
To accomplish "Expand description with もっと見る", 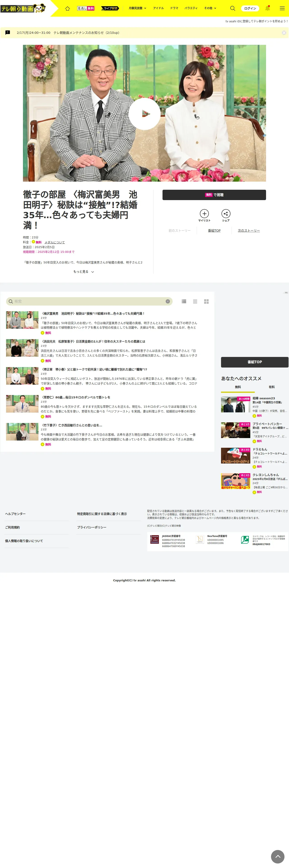I will tap(84, 272).
